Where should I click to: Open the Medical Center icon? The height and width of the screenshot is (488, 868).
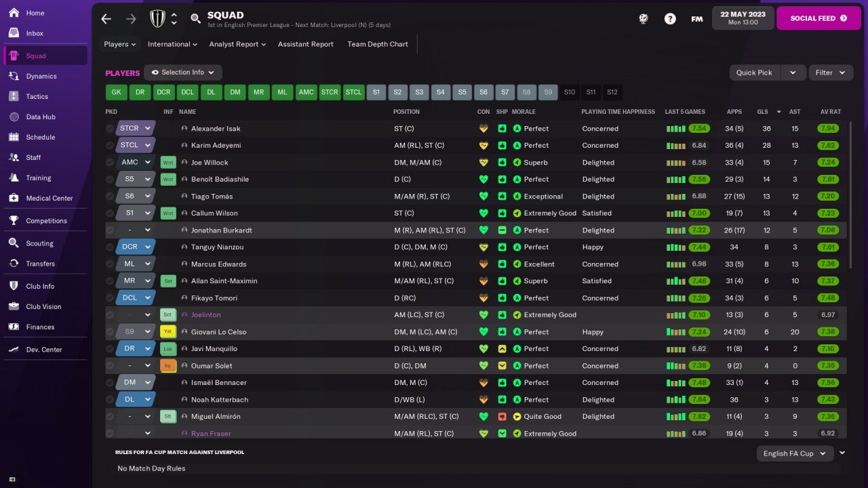(14, 198)
